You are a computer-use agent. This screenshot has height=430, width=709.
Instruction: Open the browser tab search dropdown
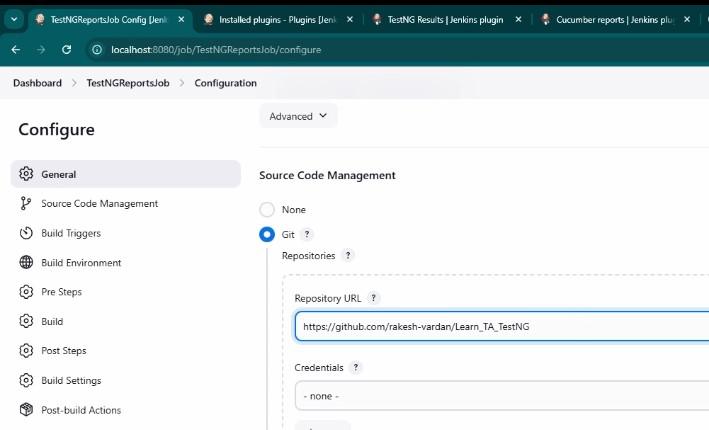[x=14, y=19]
